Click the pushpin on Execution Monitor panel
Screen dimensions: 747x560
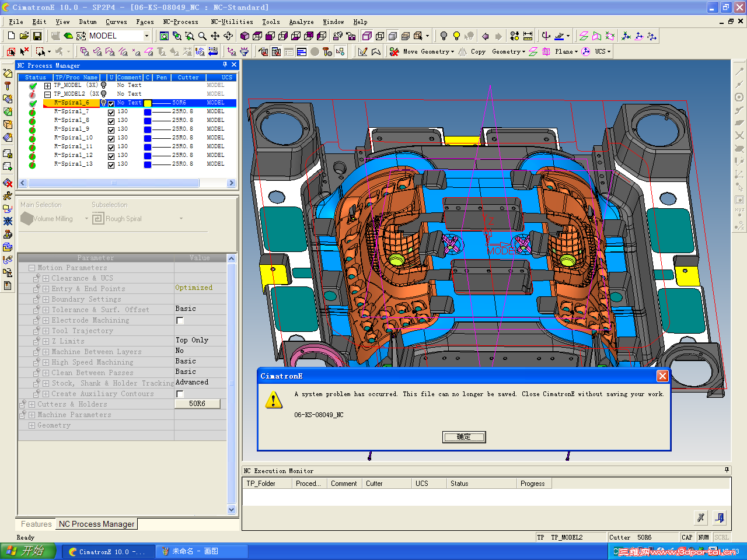click(727, 470)
